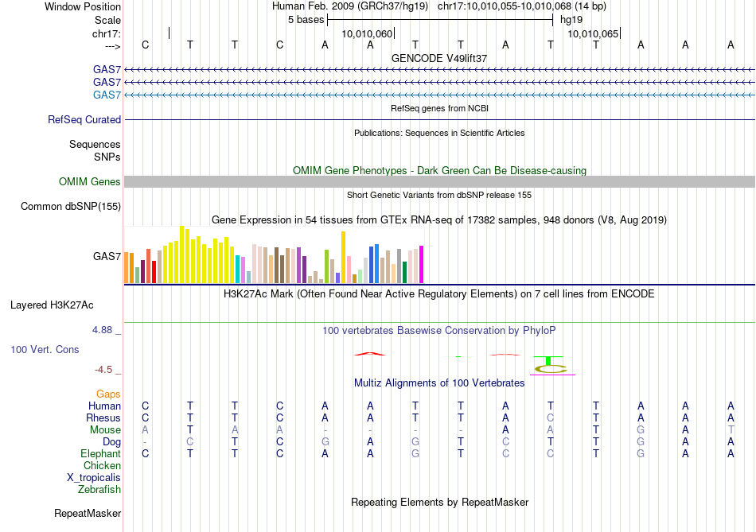Click the 10,010,065 coordinate marker
This screenshot has width=756, height=532.
(x=593, y=33)
